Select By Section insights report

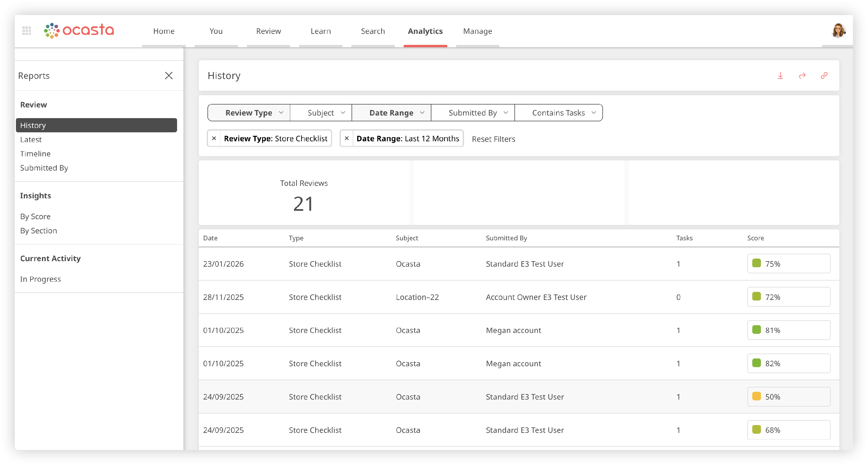tap(39, 231)
